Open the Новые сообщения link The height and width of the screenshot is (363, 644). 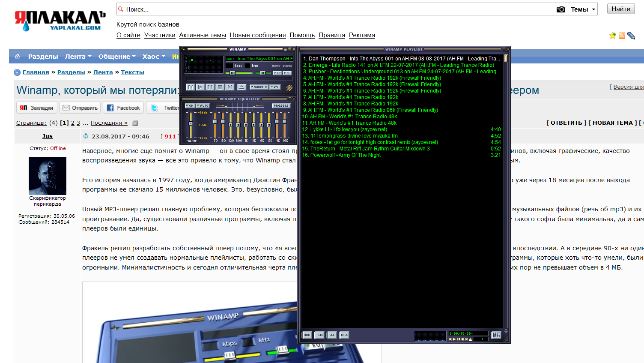point(258,35)
